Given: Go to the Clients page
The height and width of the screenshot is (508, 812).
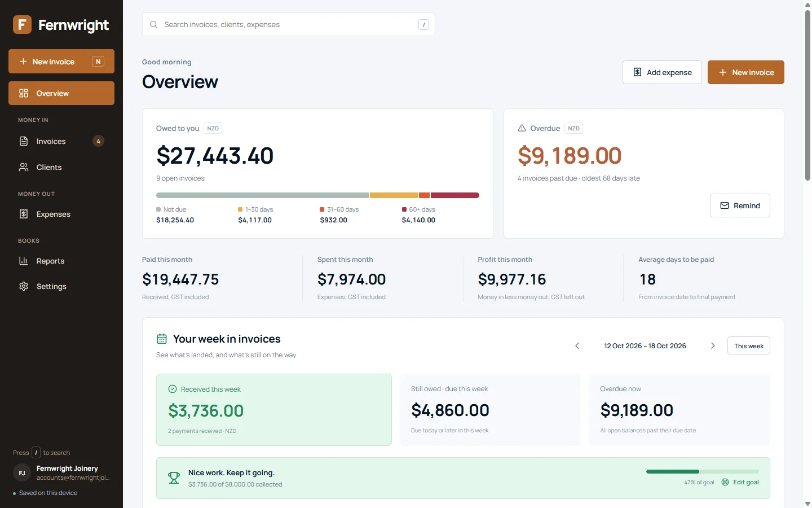Looking at the screenshot, I should click(61, 167).
